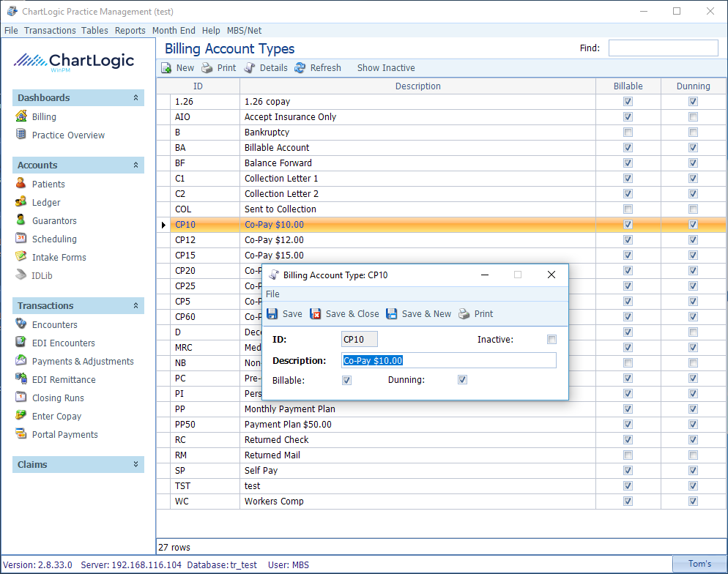This screenshot has height=574, width=728.
Task: Open the Billing dashboard icon
Action: (x=21, y=116)
